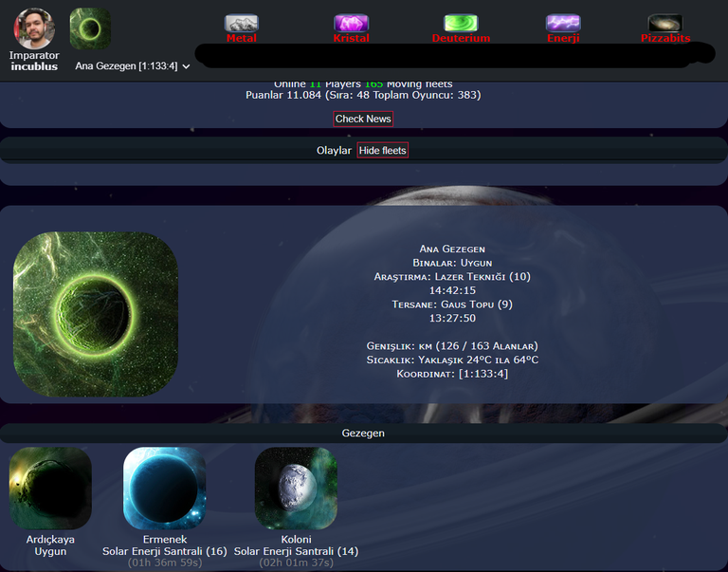728x572 pixels.
Task: Open the player avatar profile picture
Action: [x=34, y=28]
